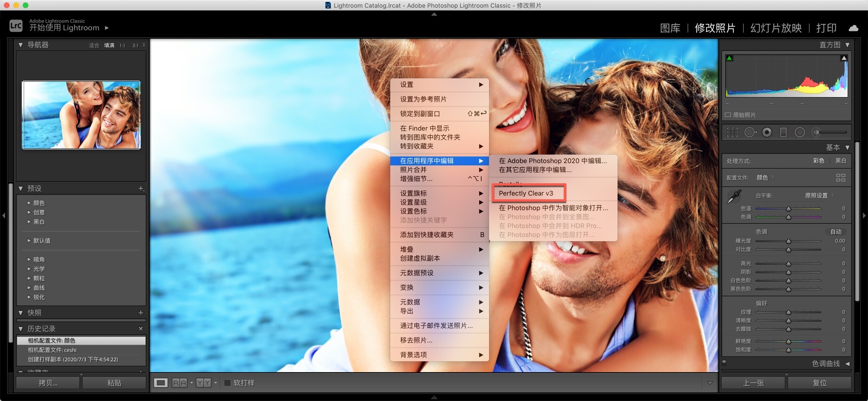Collapse the right panel group arrow
The width and height of the screenshot is (868, 401).
[864, 215]
